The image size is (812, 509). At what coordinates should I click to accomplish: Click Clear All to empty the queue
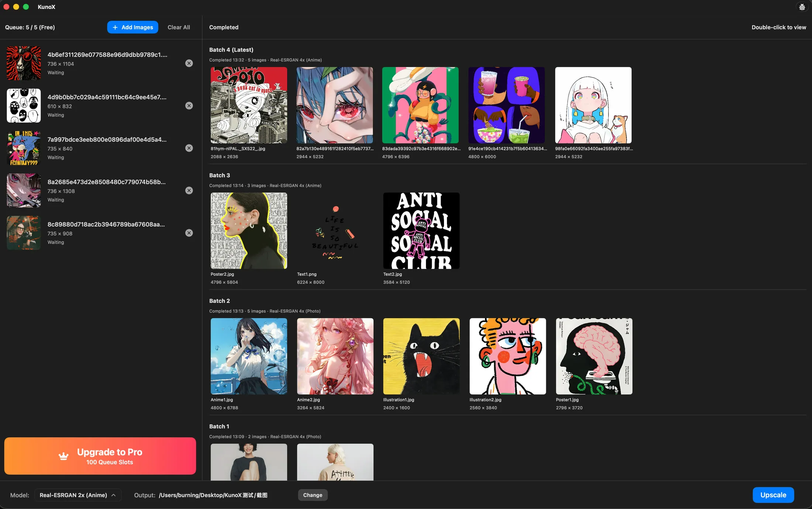coord(179,27)
